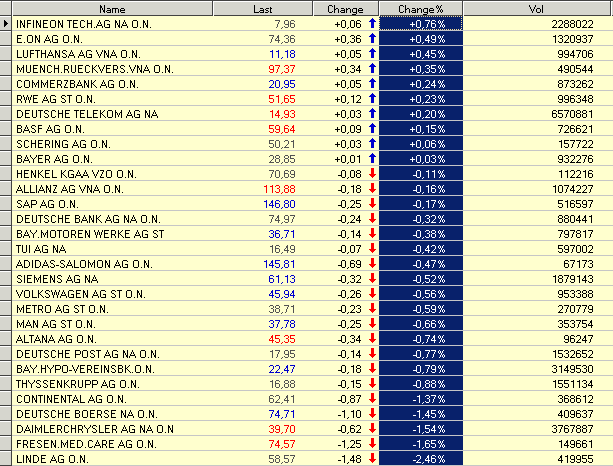Click the red down arrow in the ALLIANZ row
This screenshot has width=613, height=466.
tap(372, 188)
